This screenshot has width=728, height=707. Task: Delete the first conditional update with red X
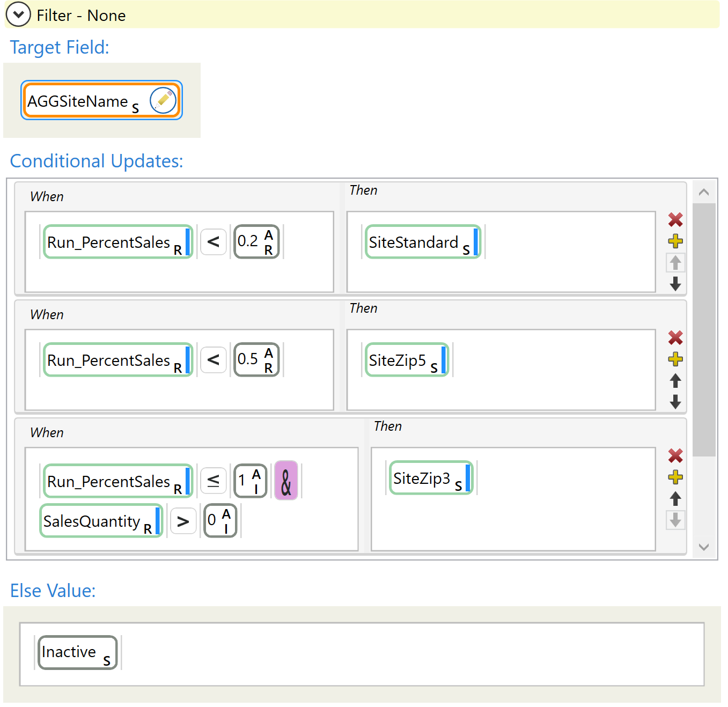[x=675, y=219]
